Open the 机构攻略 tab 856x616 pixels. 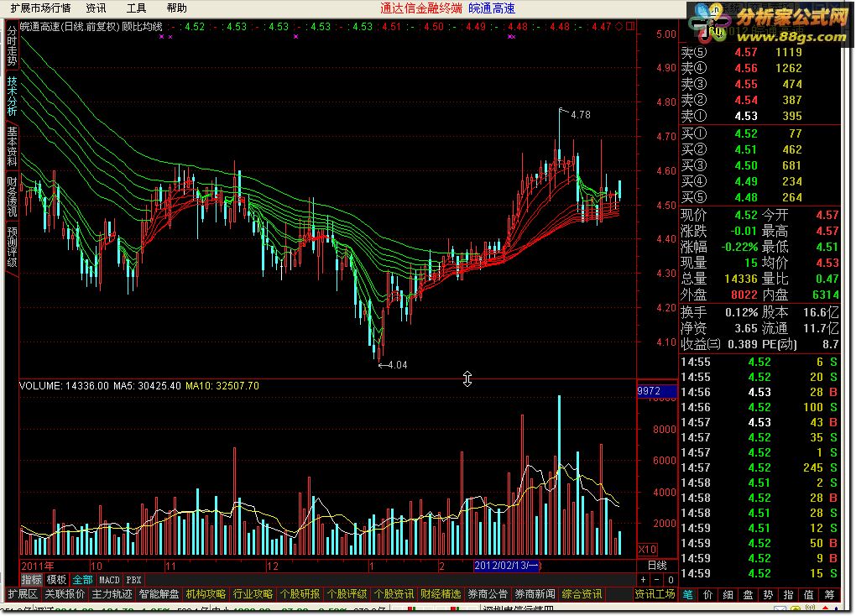(x=206, y=594)
